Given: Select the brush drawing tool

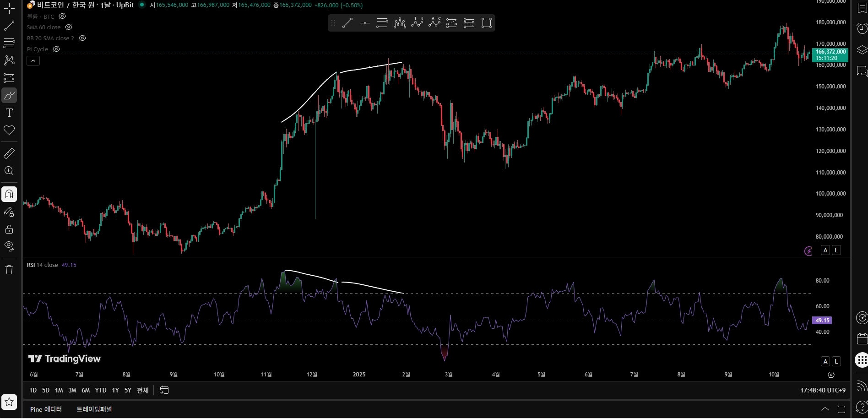Looking at the screenshot, I should coord(9,95).
